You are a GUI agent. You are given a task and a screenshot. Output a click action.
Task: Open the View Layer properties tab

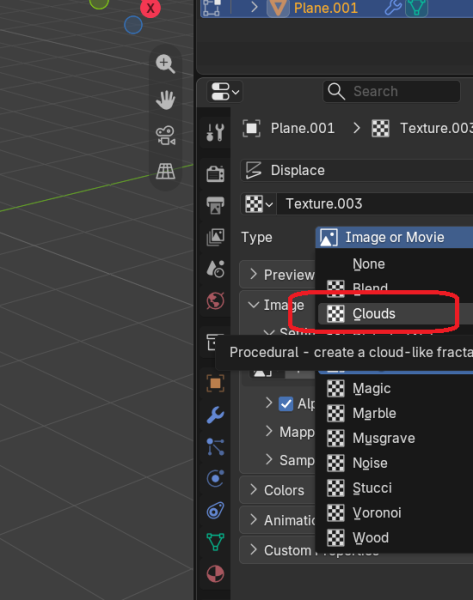tap(215, 237)
